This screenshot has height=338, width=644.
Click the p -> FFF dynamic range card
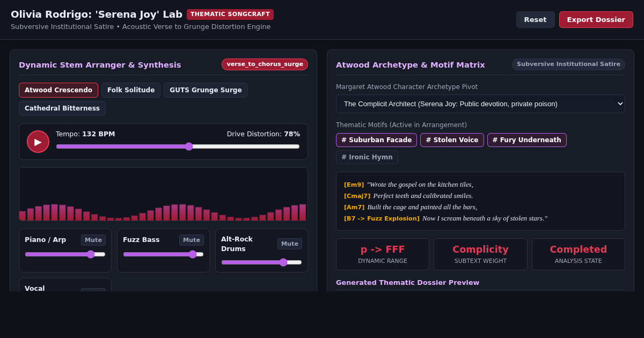click(x=383, y=254)
